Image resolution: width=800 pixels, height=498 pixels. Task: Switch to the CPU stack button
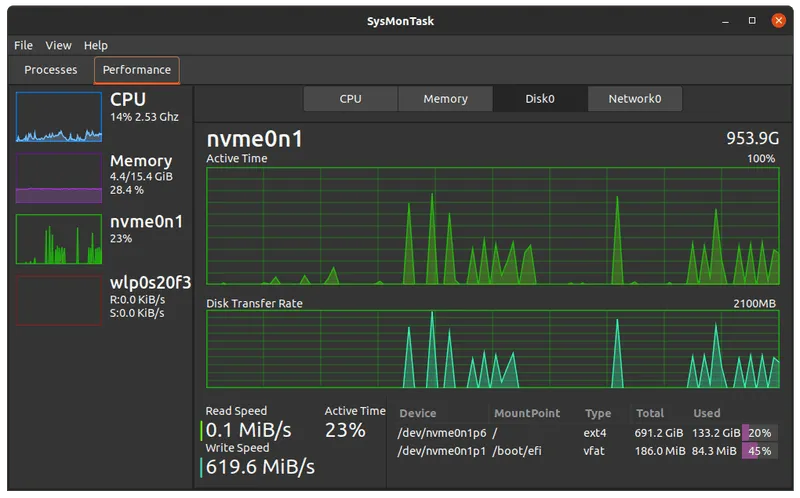(x=350, y=99)
